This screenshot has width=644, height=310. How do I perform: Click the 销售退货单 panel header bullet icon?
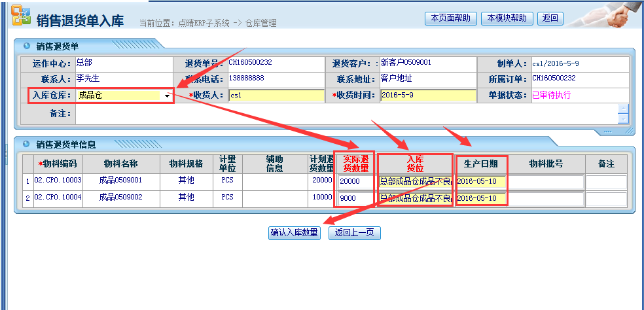tap(27, 46)
